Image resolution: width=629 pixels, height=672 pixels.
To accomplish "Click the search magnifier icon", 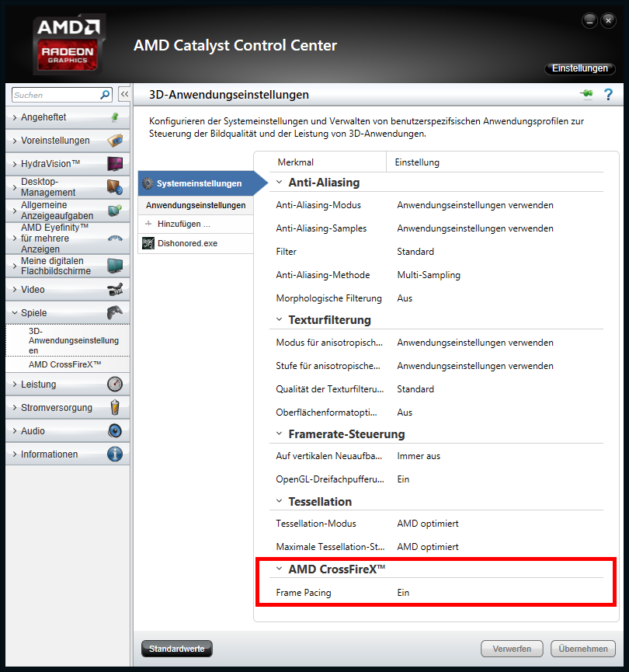I will click(x=105, y=95).
